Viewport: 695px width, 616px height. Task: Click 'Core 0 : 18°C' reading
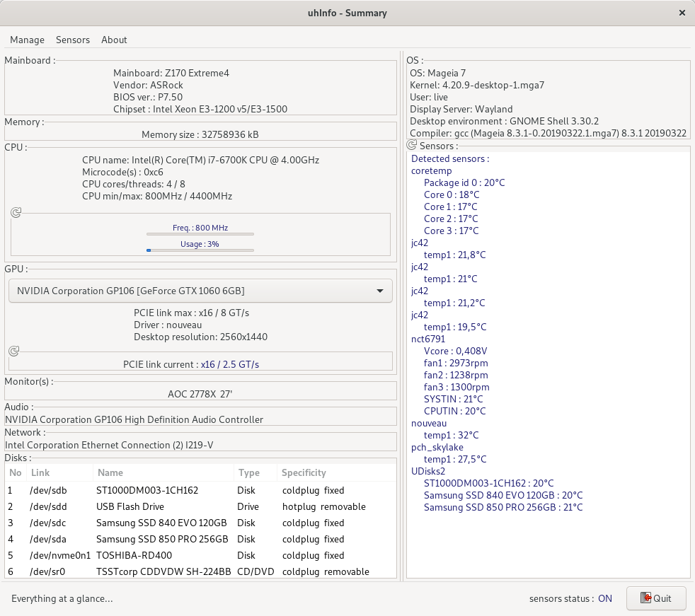(452, 194)
